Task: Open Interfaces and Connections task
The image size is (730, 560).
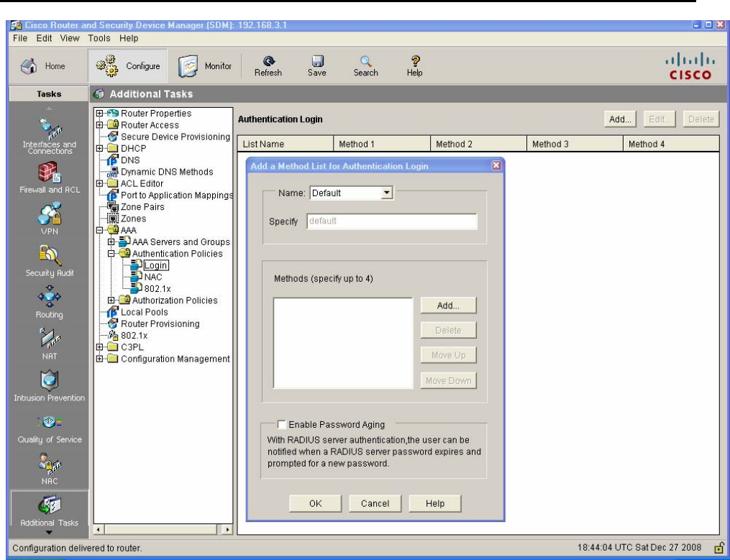Action: 50,136
